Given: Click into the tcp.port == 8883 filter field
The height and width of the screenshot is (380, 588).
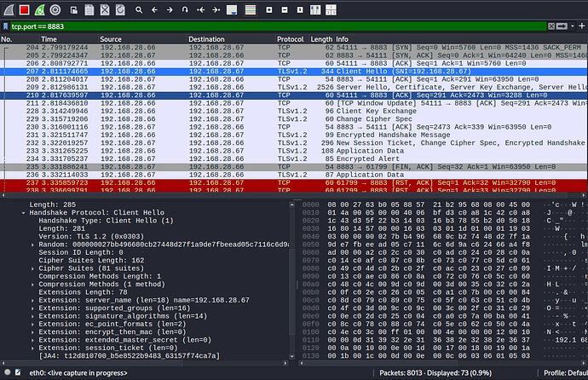Looking at the screenshot, I should pos(278,26).
